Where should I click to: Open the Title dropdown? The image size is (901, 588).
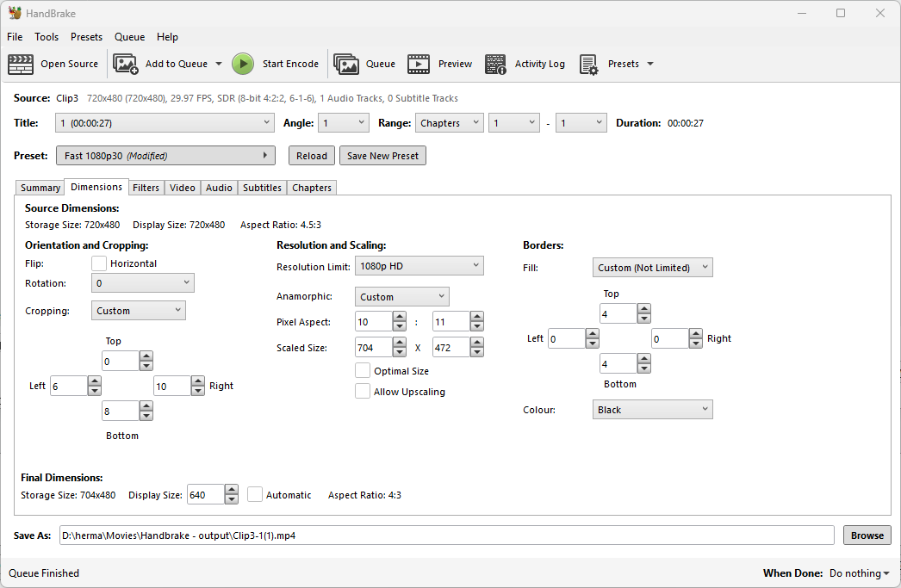click(x=165, y=123)
